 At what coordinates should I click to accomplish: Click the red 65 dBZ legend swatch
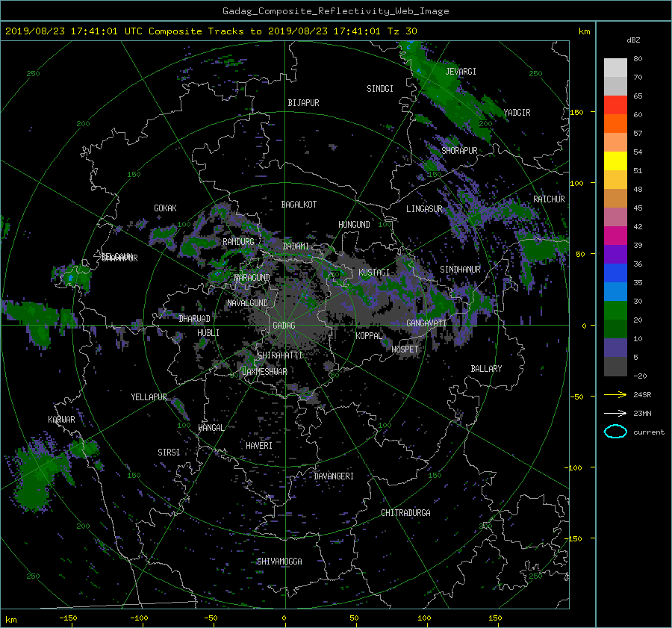coord(615,105)
